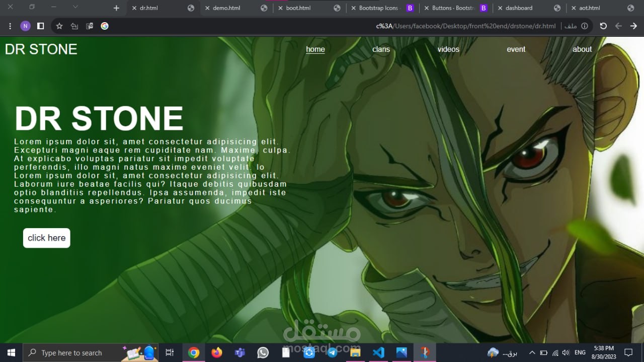Screen dimensions: 644x362
Task: Click the Google icon in address bar
Action: (x=105, y=26)
